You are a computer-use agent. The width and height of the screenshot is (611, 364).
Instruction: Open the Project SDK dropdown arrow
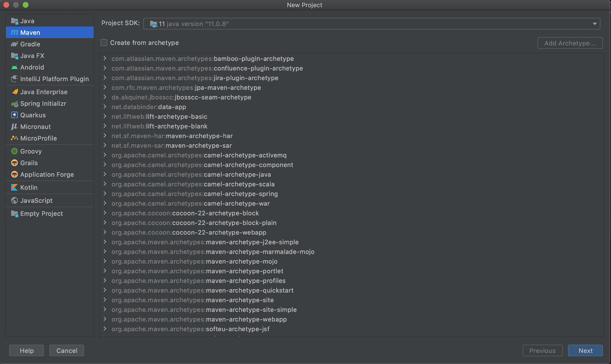(x=595, y=24)
